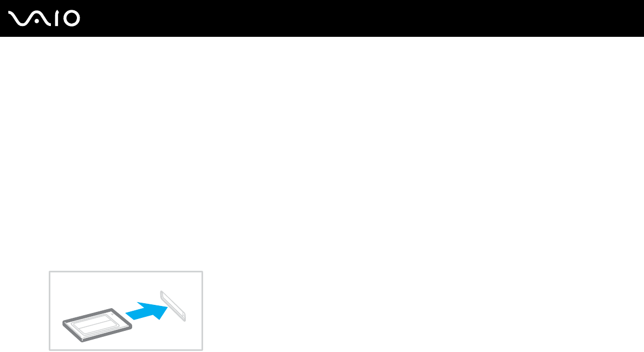Select the PC card illustration

97,324
